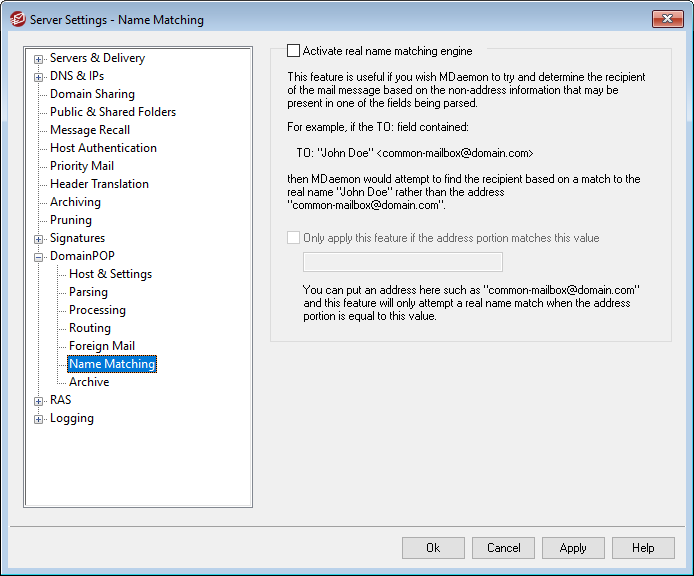The height and width of the screenshot is (576, 694).
Task: Select the Parsing tree item
Action: [x=88, y=292]
